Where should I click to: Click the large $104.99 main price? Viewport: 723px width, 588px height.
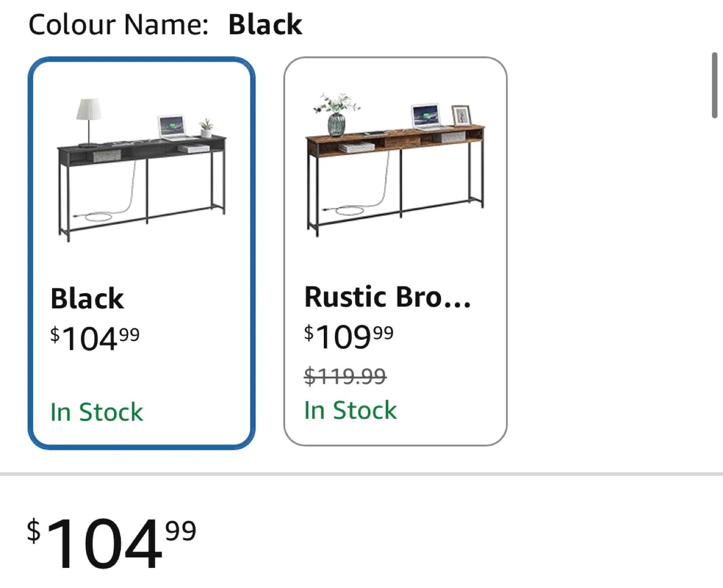tap(111, 543)
